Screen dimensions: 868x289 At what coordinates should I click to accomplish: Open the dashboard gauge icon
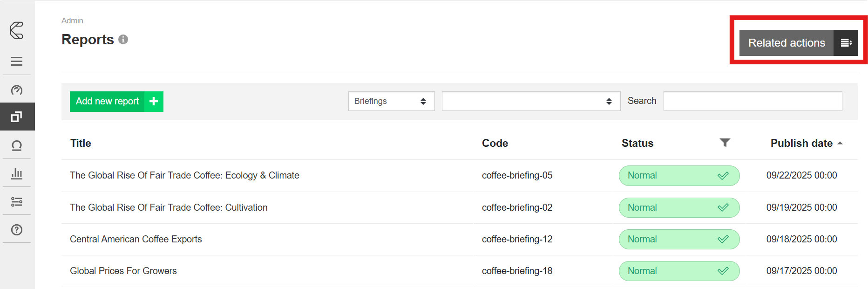pos(17,89)
